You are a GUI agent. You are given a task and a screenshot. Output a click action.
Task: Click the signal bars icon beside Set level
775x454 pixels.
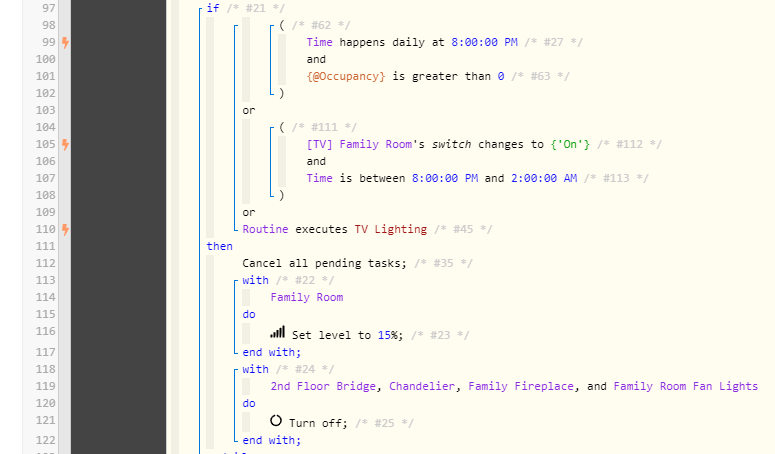coord(278,332)
